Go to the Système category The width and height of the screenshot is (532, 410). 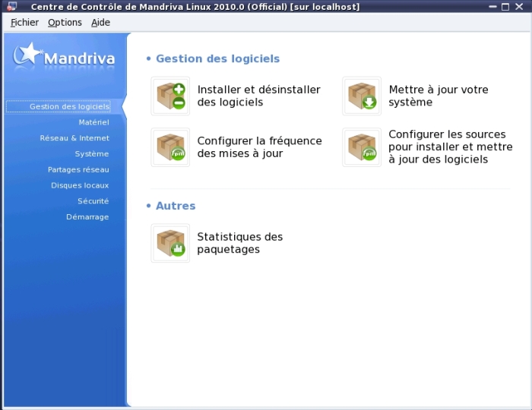(91, 154)
